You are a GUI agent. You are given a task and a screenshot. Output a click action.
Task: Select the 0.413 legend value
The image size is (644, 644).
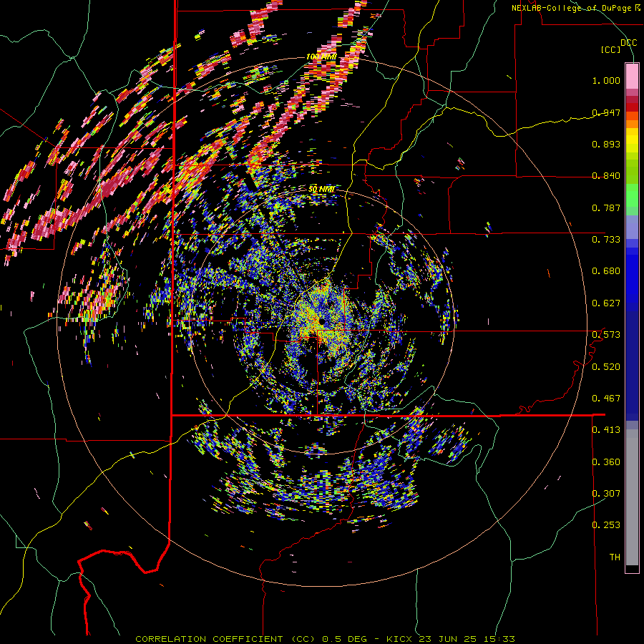click(606, 430)
